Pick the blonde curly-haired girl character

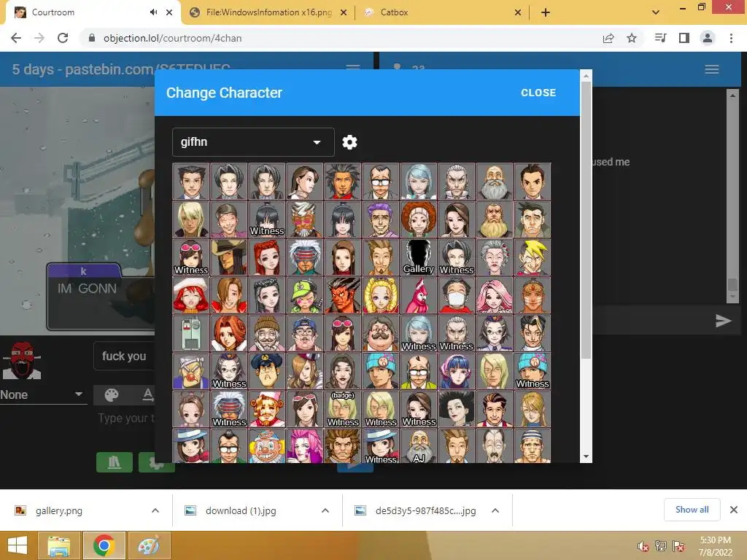pyautogui.click(x=381, y=295)
